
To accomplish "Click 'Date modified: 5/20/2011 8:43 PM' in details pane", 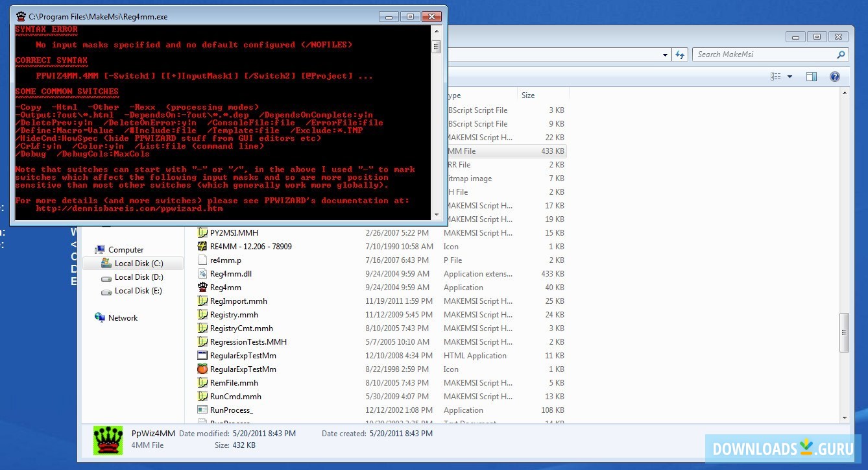I will 237,434.
